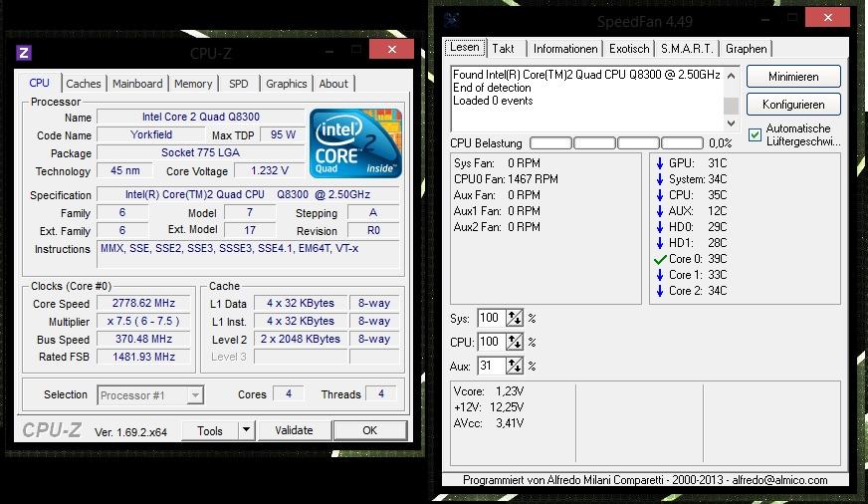This screenshot has width=868, height=504.
Task: Click the blue arrow next to HD1 28C
Action: (660, 243)
